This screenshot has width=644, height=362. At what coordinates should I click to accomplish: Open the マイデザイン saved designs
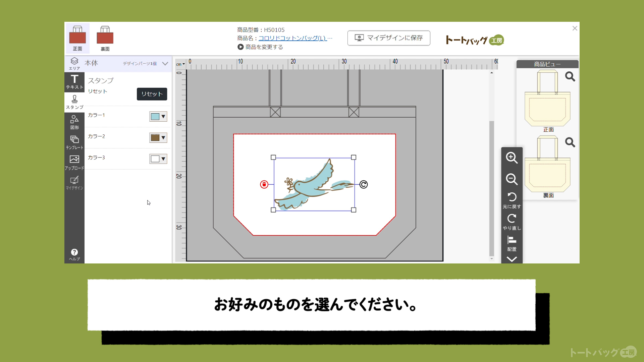click(x=74, y=183)
